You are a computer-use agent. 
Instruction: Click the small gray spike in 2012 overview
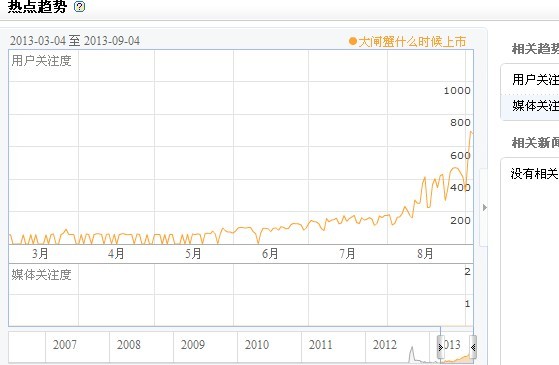point(412,353)
